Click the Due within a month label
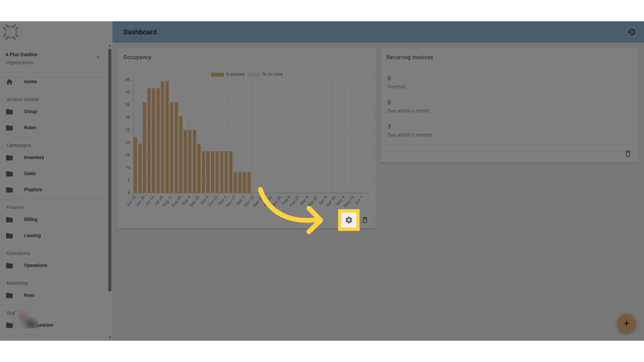 (x=408, y=111)
